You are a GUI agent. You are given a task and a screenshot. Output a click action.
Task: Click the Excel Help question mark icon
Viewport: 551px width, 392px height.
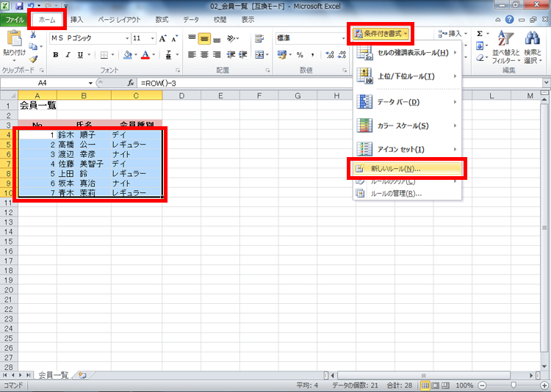509,20
